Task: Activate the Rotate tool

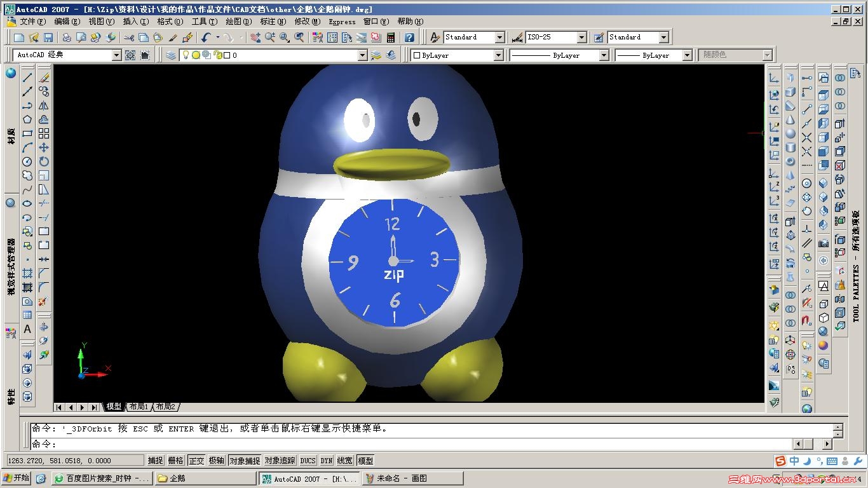Action: 44,161
